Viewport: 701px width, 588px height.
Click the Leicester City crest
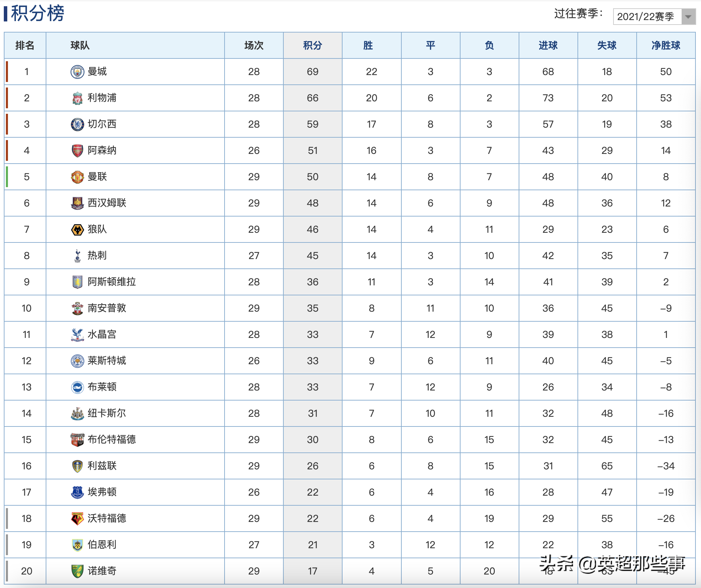(x=77, y=361)
